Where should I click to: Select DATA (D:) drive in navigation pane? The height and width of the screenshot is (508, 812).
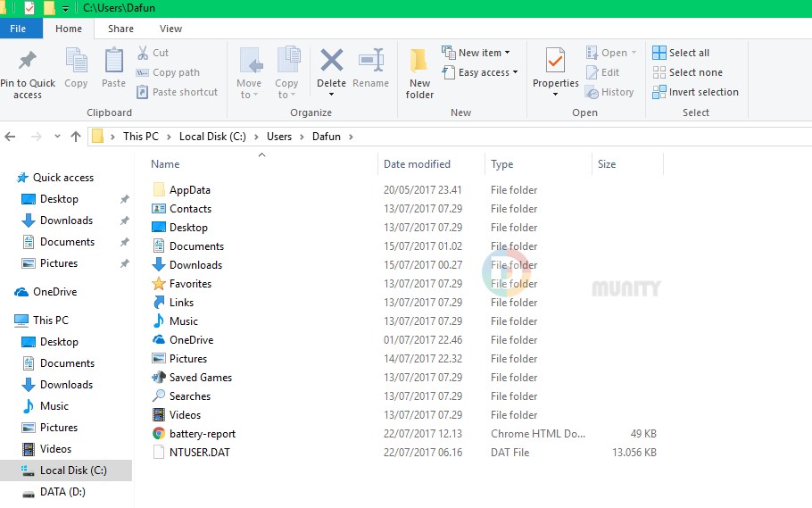[62, 492]
